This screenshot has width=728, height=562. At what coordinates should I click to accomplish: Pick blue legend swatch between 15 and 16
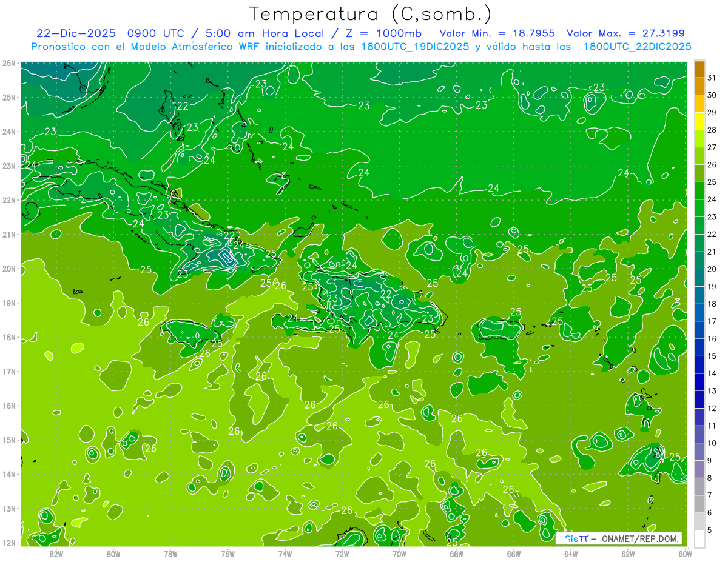[x=699, y=347]
